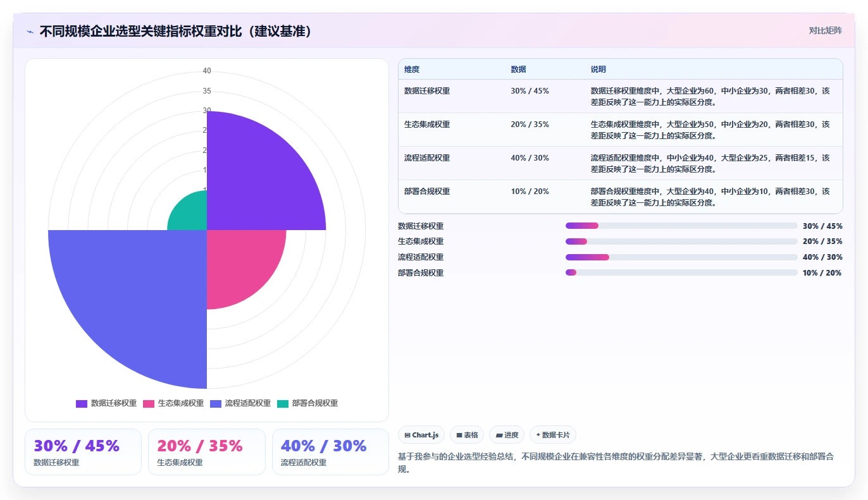
Task: Click the chart axis label 35
Action: [207, 91]
